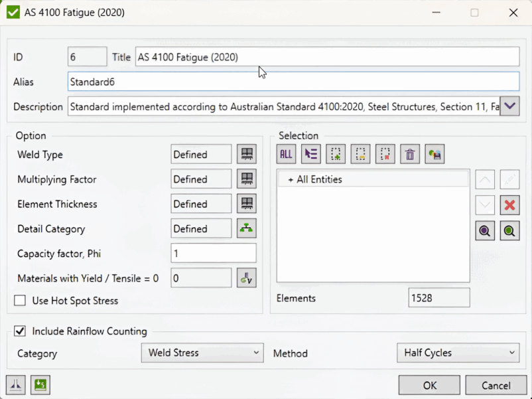The image size is (532, 399).
Task: Enable Use Hot Spot Stress
Action: point(20,301)
